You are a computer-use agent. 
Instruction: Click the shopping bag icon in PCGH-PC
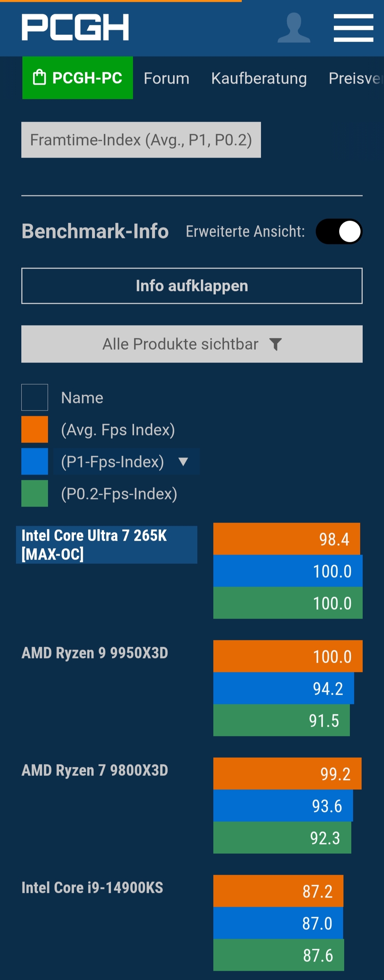(39, 78)
